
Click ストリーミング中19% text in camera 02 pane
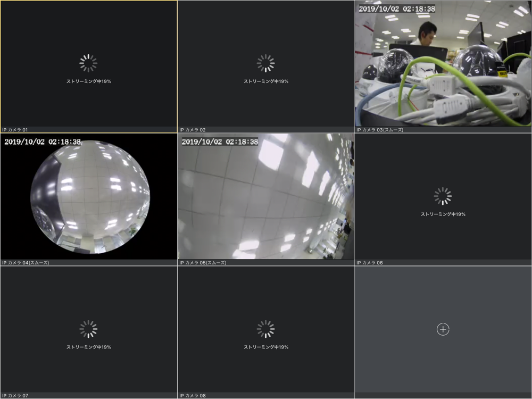click(x=266, y=81)
